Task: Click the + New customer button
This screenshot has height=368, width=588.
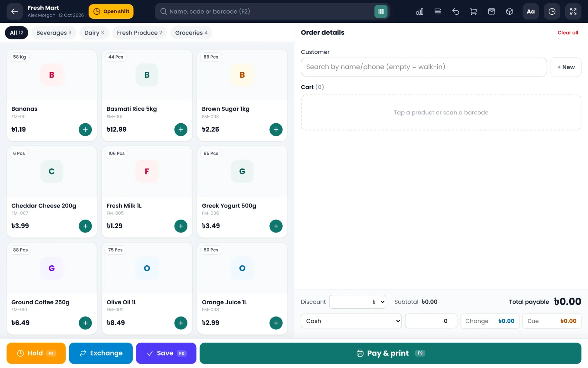Action: tap(566, 67)
